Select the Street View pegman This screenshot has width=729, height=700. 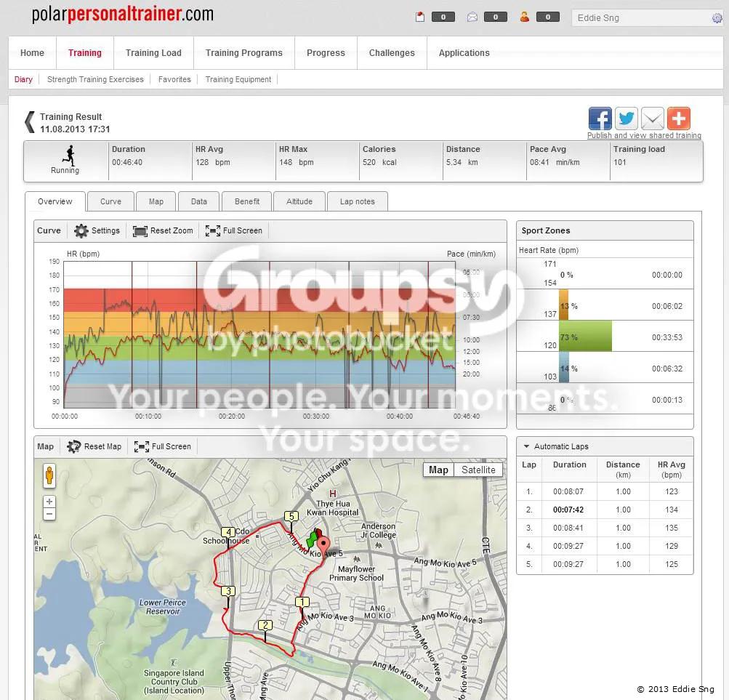click(49, 476)
